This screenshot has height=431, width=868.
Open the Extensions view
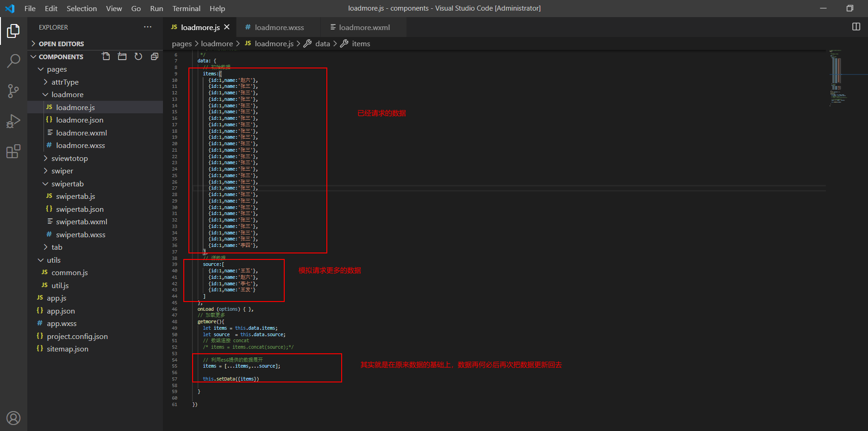pyautogui.click(x=13, y=151)
